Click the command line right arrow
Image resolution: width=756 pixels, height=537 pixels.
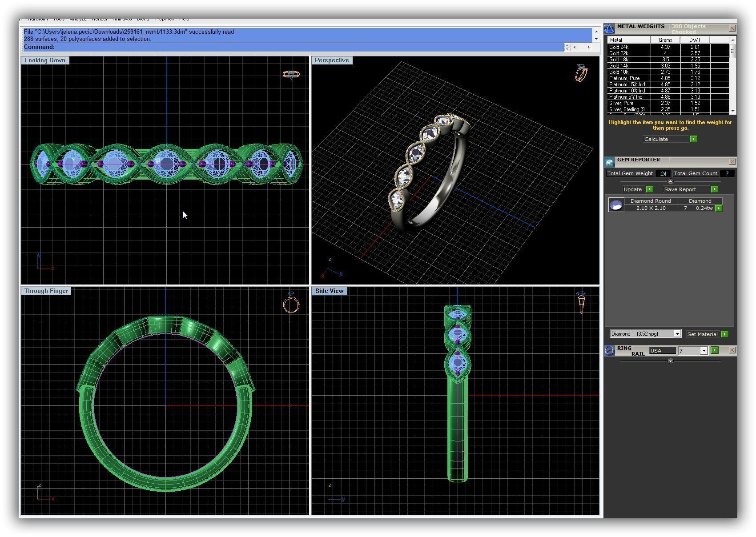(588, 47)
